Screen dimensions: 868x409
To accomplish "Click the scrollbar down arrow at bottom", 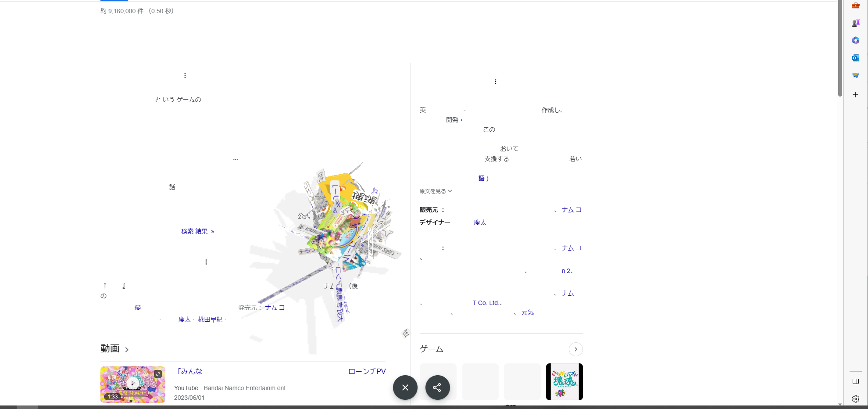I will (840, 405).
